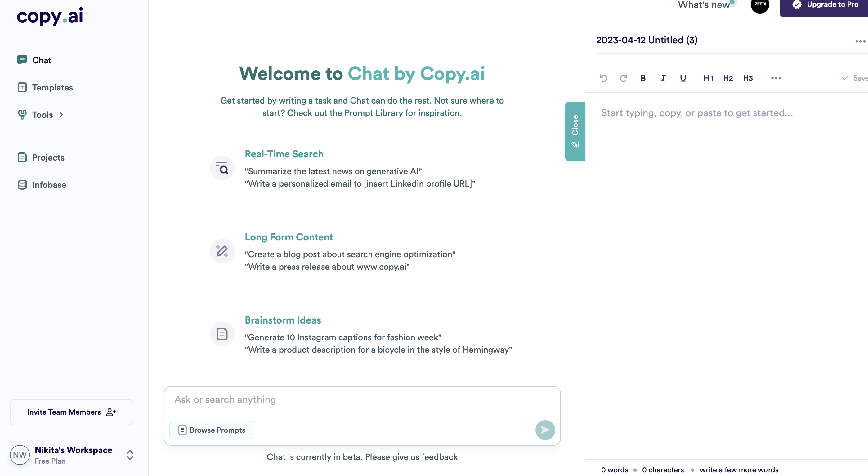Image resolution: width=868 pixels, height=476 pixels.
Task: Toggle bold formatting
Action: tap(643, 78)
